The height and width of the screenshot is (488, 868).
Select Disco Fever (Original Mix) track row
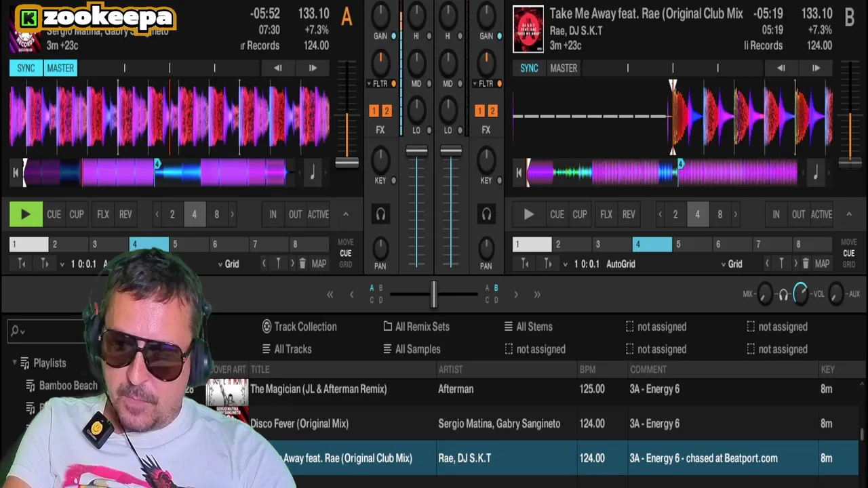click(533, 424)
